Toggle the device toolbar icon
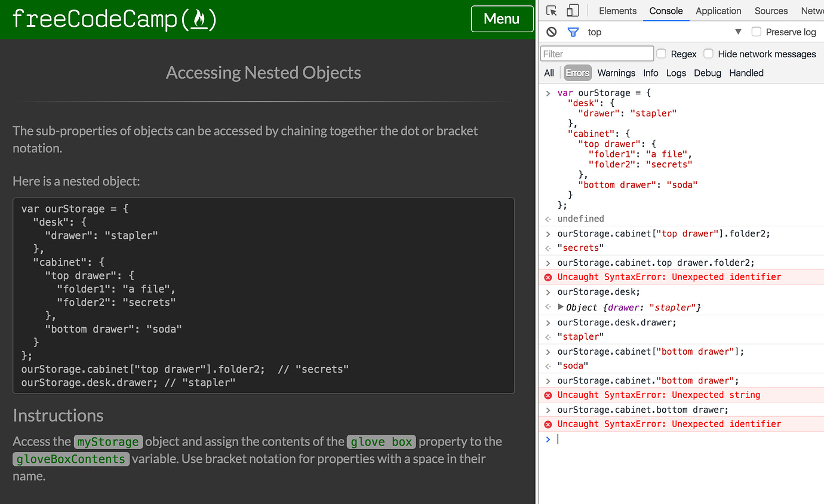Viewport: 824px width, 504px height. pos(571,10)
